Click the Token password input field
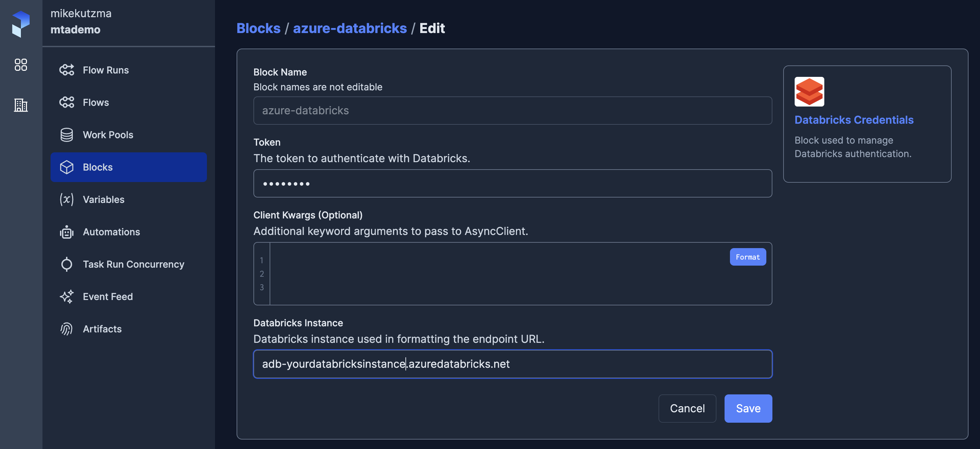 [513, 183]
